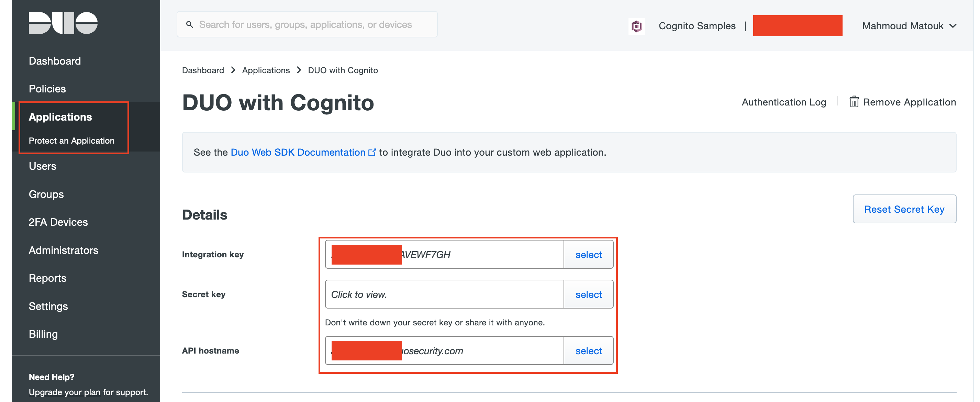
Task: Open Policies in the sidebar
Action: 47,89
